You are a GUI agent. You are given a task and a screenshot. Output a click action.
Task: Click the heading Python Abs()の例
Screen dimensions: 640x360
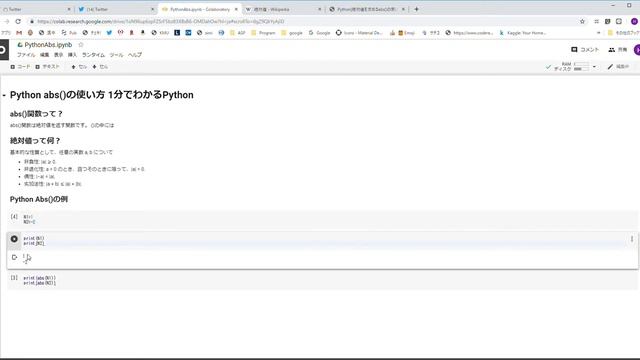click(x=39, y=199)
